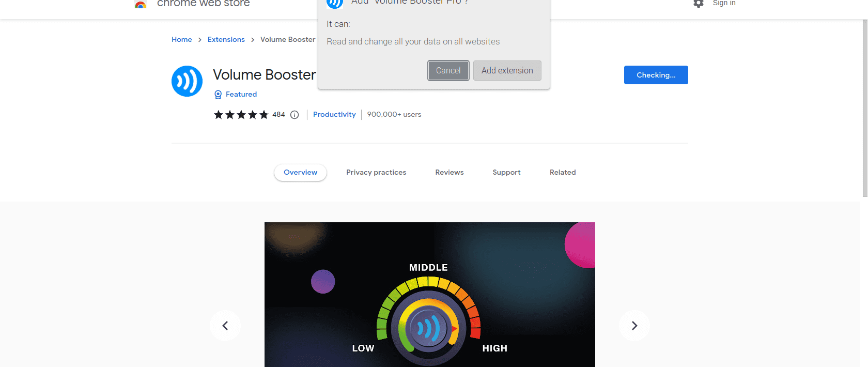Screen dimensions: 868x367
Task: Click 'Read and change all your data' text
Action: (x=413, y=42)
